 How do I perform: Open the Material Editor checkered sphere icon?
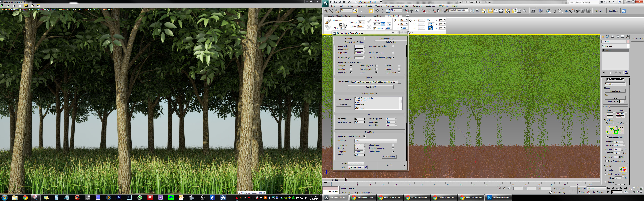[x=508, y=11]
